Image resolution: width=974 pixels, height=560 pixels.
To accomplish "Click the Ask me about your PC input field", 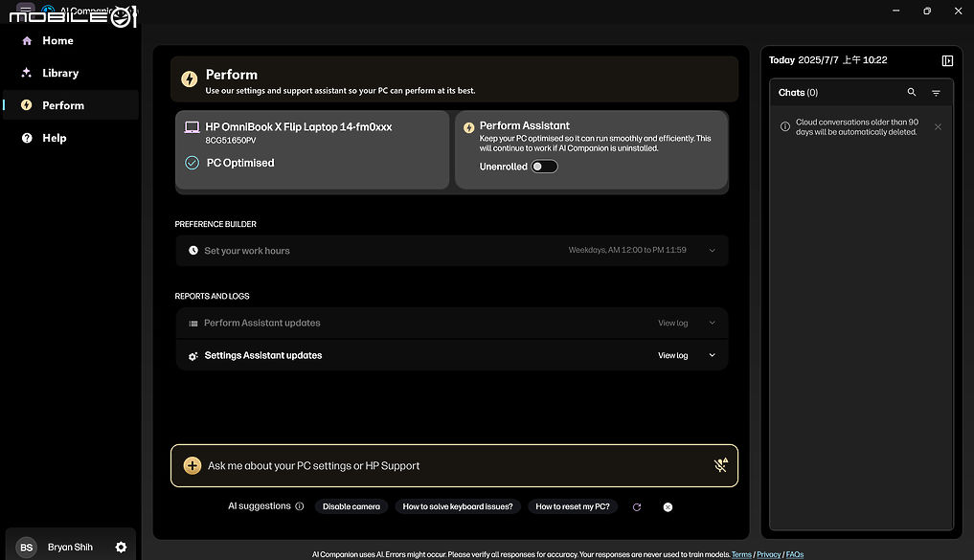I will pos(454,465).
